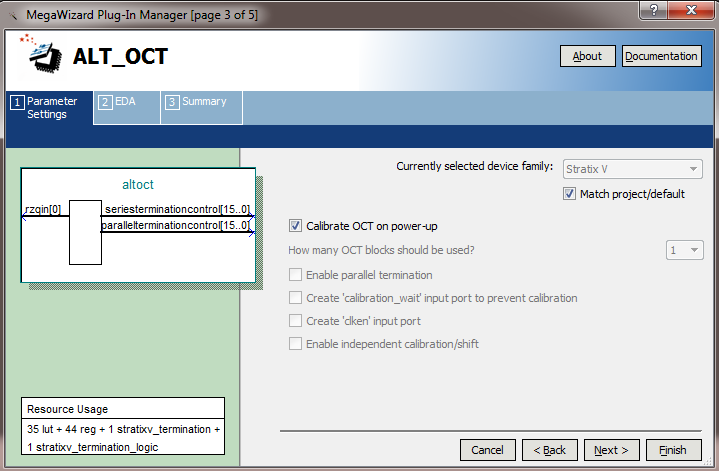
Task: Click the Cancel button
Action: [487, 450]
